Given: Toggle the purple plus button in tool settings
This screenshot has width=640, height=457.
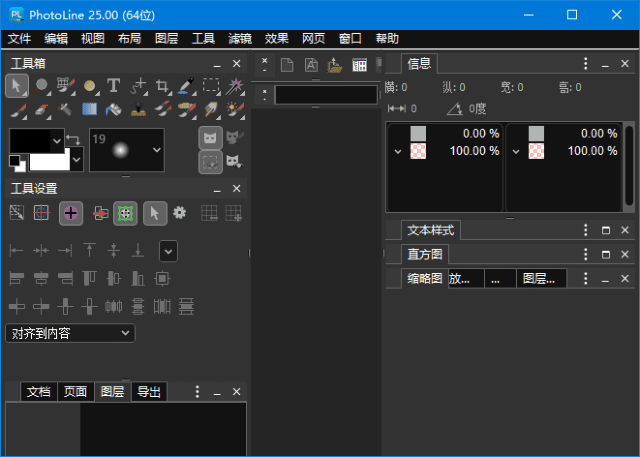Looking at the screenshot, I should tap(70, 212).
